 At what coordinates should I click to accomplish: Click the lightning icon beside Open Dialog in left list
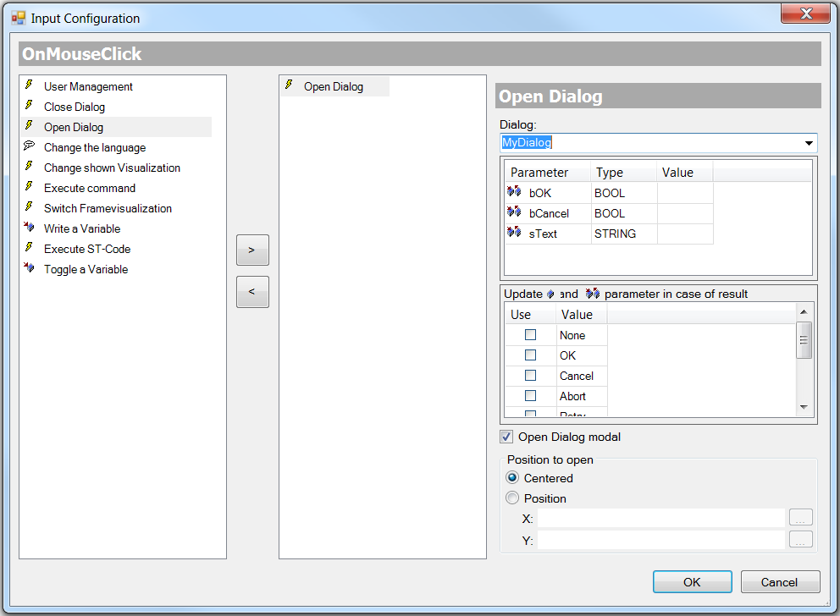click(x=29, y=126)
